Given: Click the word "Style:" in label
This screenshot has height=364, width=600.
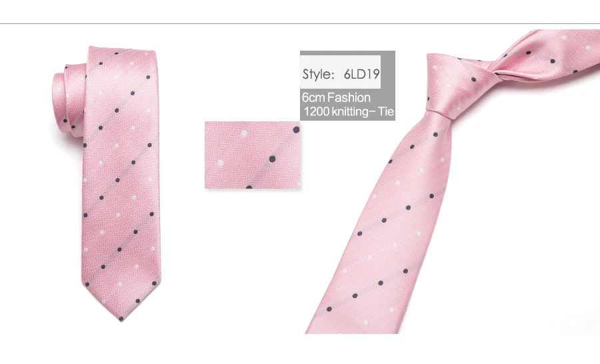Looking at the screenshot, I should [319, 74].
